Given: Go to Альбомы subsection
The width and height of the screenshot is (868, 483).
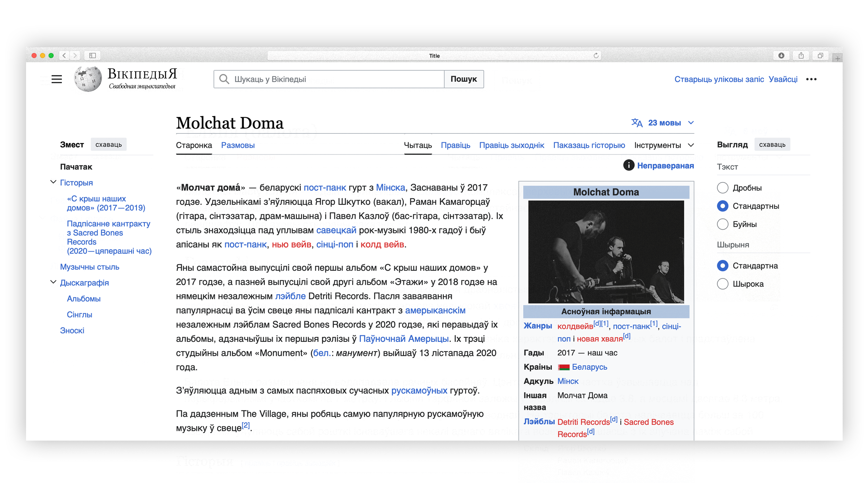Looking at the screenshot, I should 84,299.
